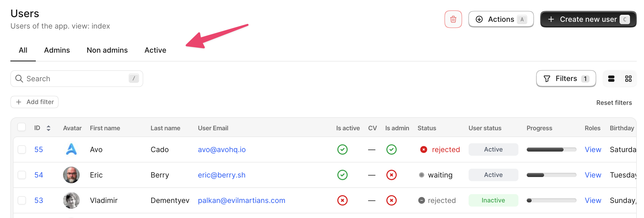
Task: Open the Actions menu
Action: tap(501, 19)
